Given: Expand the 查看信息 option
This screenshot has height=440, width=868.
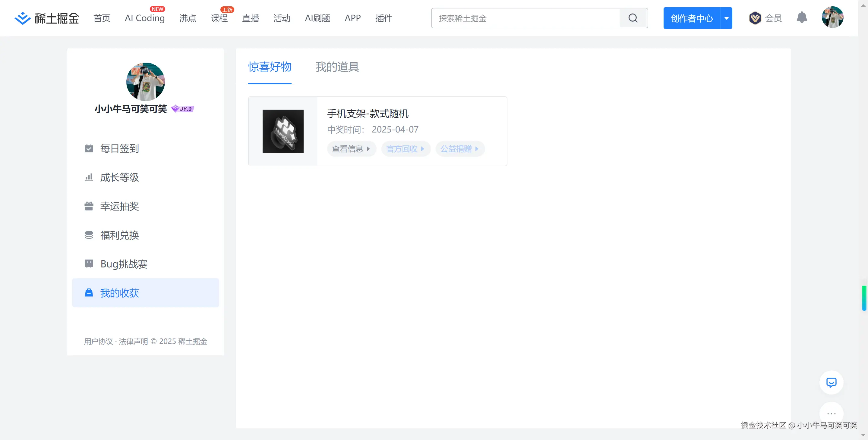Looking at the screenshot, I should pos(352,148).
